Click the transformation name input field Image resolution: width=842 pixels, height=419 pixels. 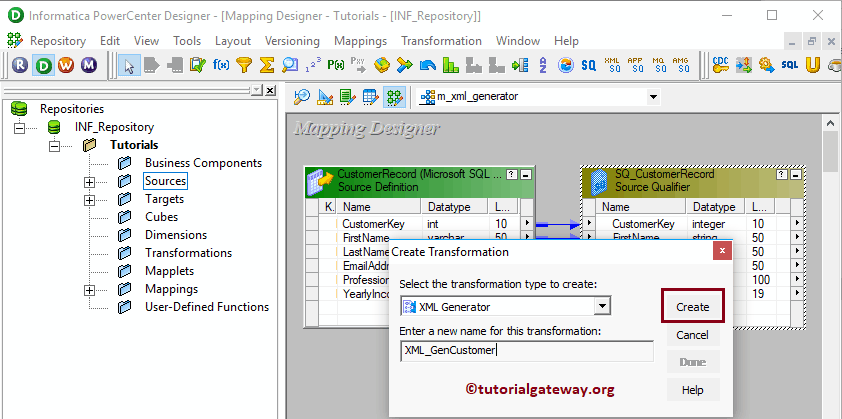click(527, 350)
